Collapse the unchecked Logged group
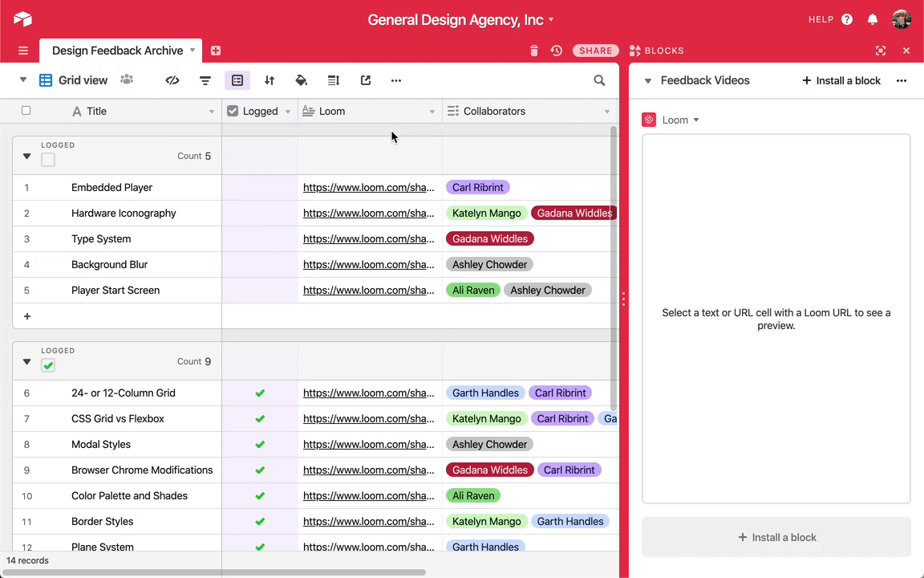 tap(26, 157)
